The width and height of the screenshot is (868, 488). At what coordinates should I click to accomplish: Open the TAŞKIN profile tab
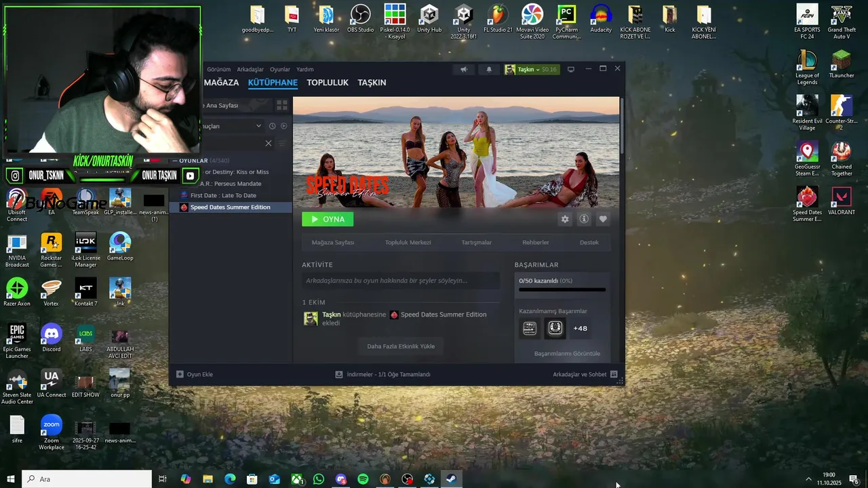372,83
